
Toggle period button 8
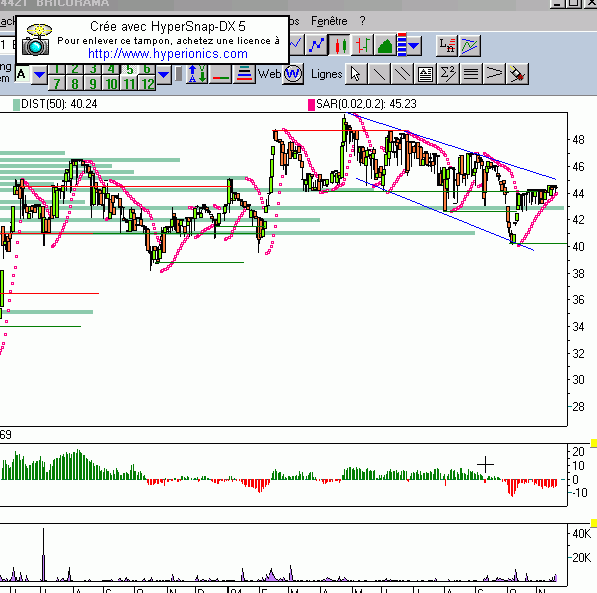(75, 83)
